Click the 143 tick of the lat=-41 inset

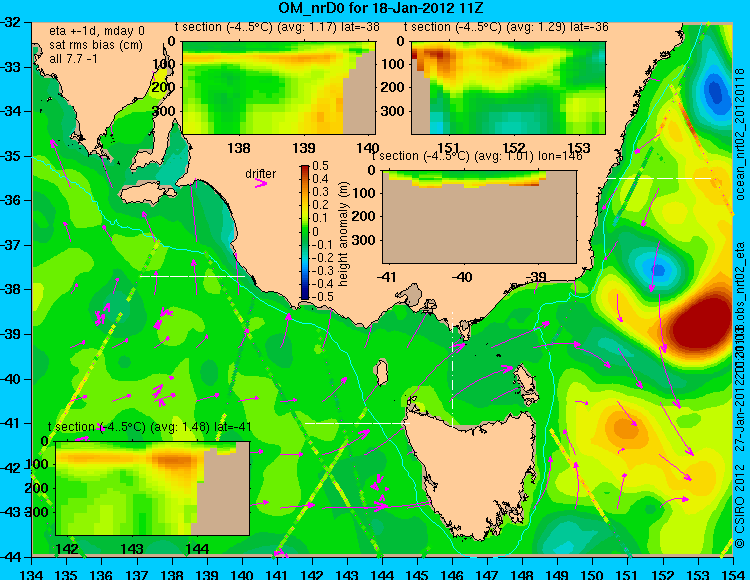point(132,549)
